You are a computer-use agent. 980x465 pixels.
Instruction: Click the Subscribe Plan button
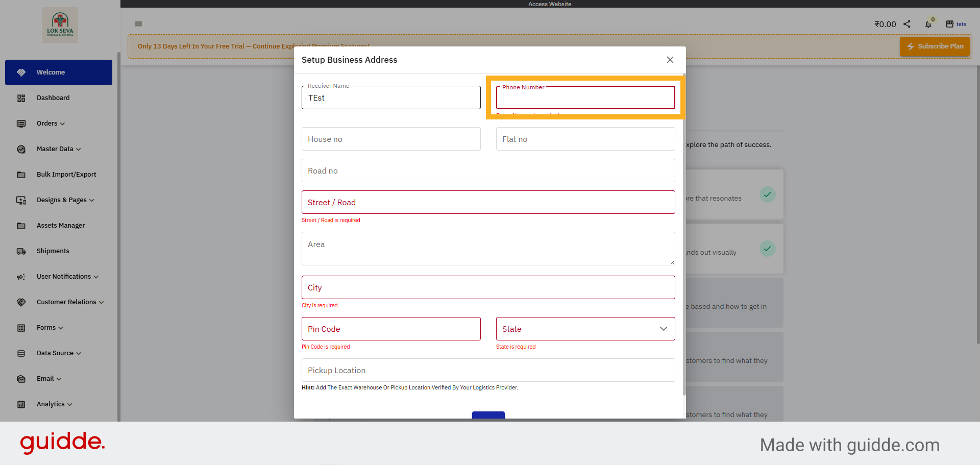[x=935, y=46]
